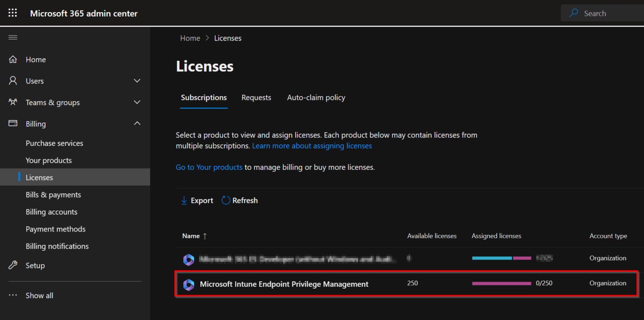Expand the Teams & groups section
644x320 pixels.
[137, 102]
